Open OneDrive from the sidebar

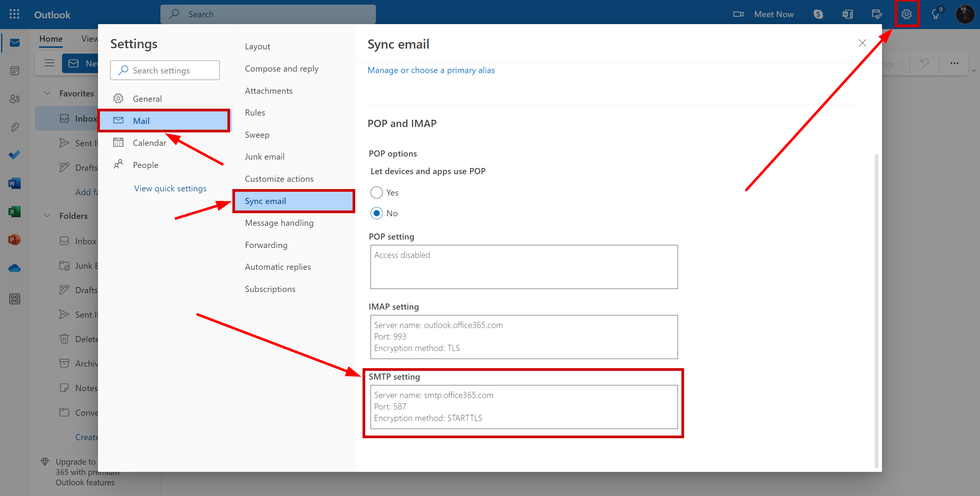[x=15, y=268]
